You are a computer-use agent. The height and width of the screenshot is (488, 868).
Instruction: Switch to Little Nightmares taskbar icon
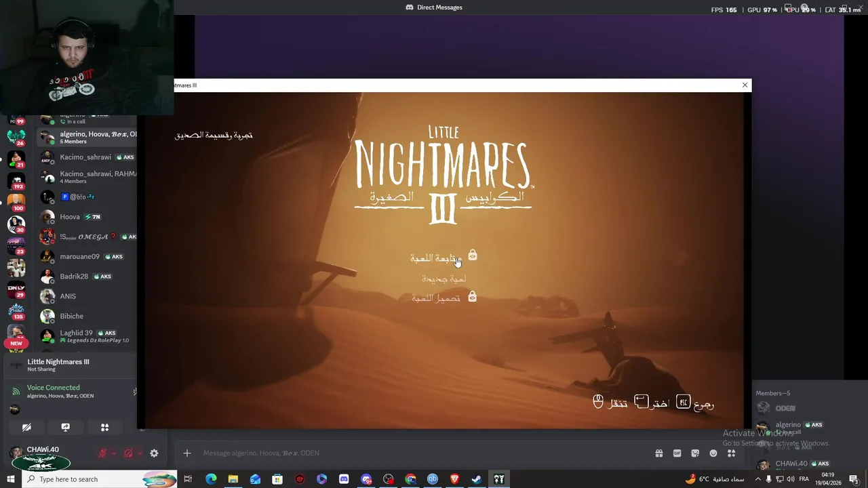pos(499,479)
